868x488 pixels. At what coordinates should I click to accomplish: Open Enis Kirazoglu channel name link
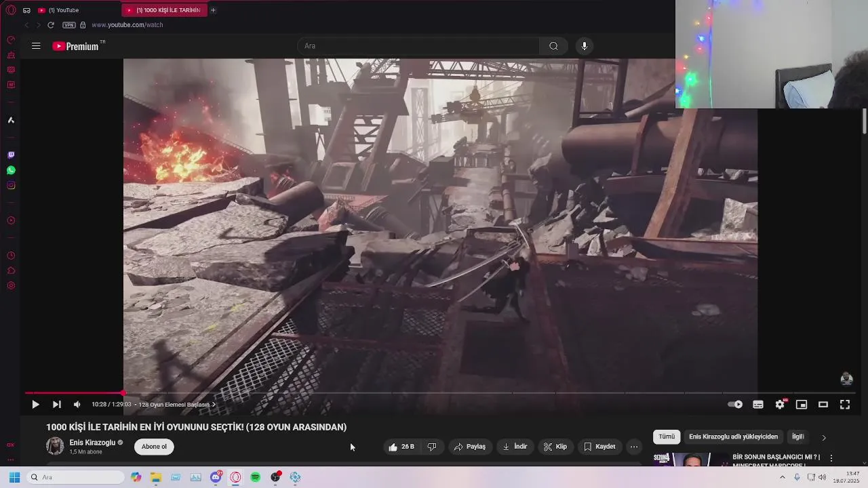pos(92,443)
